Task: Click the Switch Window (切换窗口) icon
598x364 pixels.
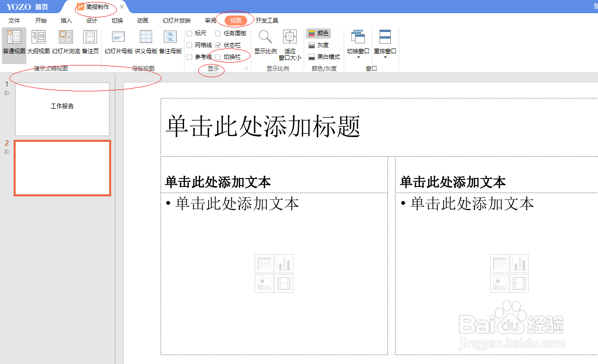Action: [x=358, y=37]
